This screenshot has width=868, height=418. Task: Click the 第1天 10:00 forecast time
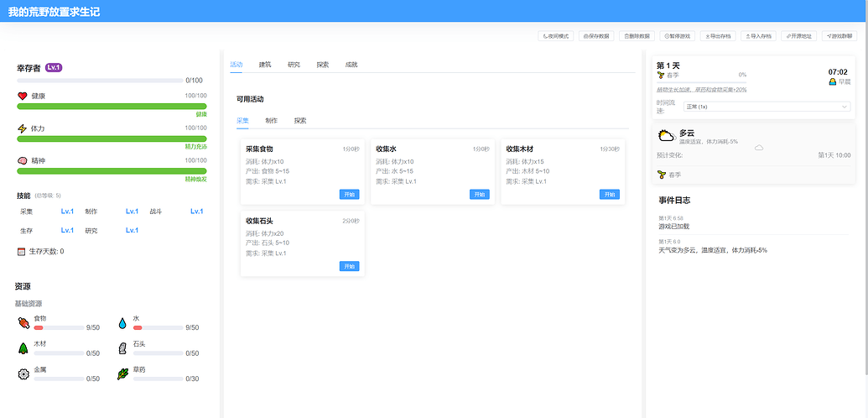pyautogui.click(x=834, y=155)
